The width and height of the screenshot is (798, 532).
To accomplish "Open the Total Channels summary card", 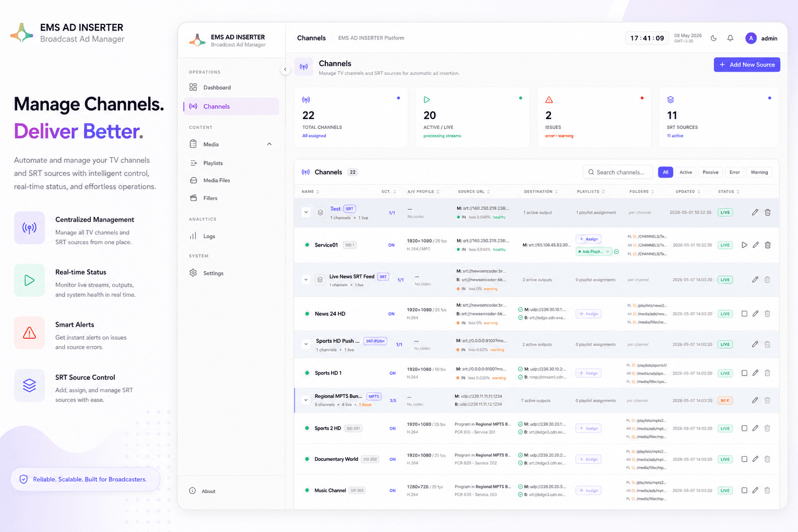I will pyautogui.click(x=351, y=117).
